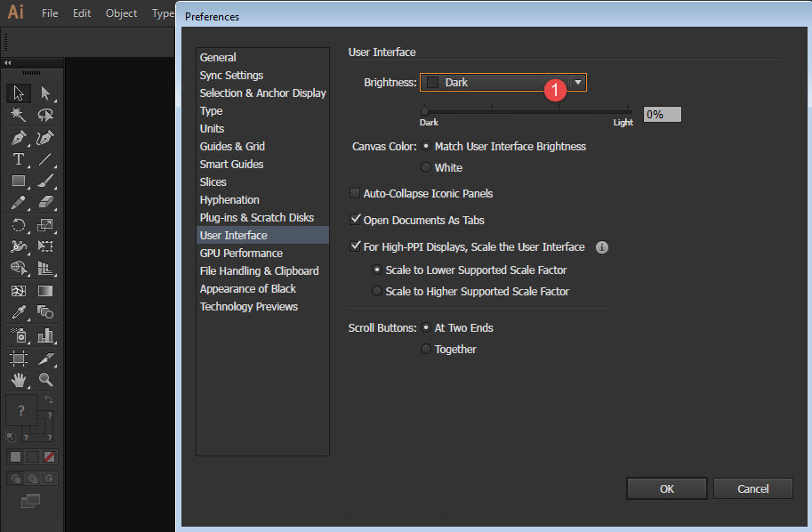Enable Auto-Collapse Iconic Panels checkbox
812x532 pixels.
pos(355,193)
